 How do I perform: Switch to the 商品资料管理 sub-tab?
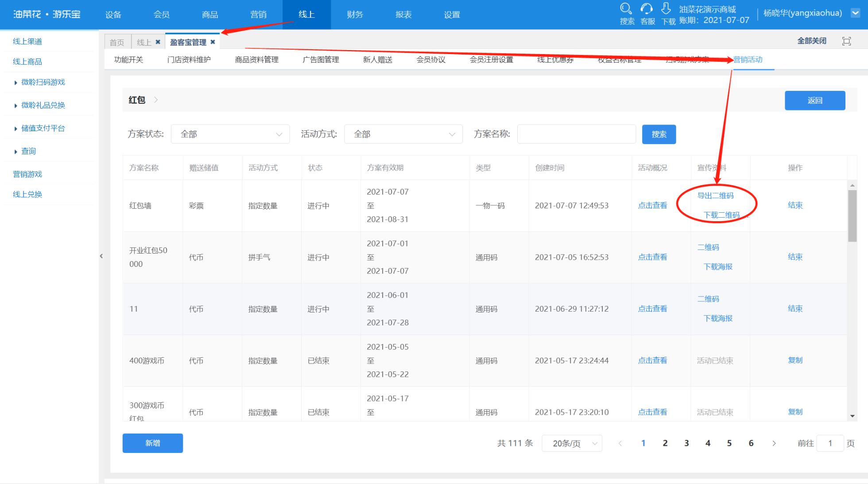[257, 59]
